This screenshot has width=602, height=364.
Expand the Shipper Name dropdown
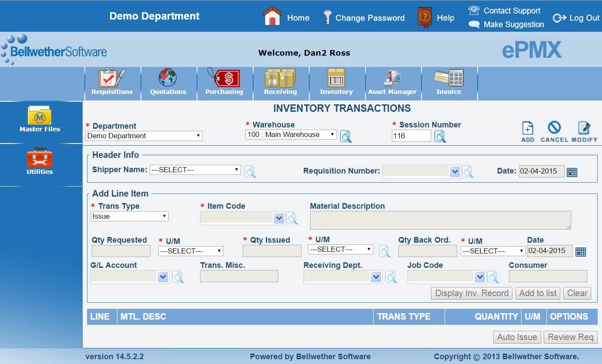[x=195, y=170]
